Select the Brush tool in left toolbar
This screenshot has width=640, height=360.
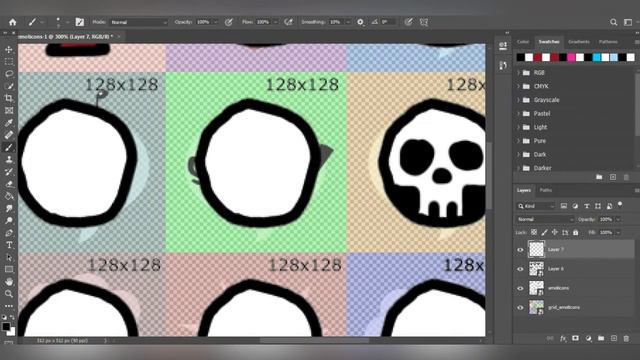click(x=9, y=147)
